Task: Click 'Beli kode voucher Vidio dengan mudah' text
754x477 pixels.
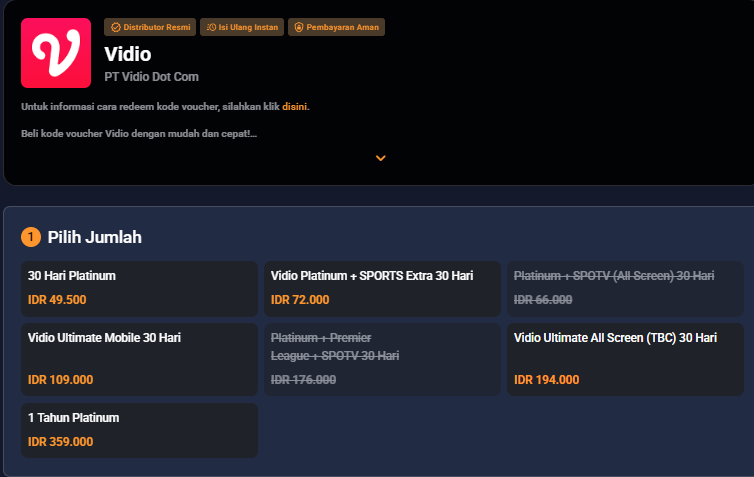Action: (x=139, y=134)
